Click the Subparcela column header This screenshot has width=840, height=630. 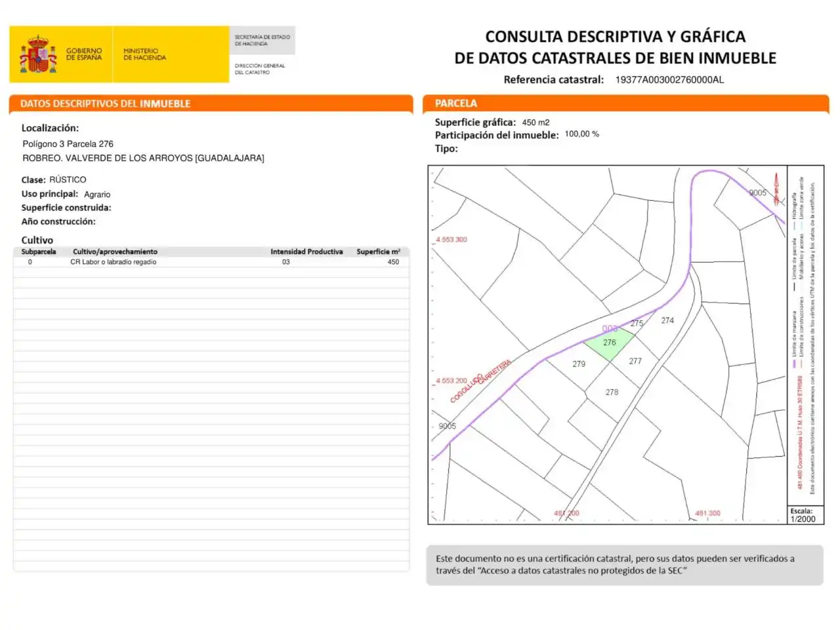[x=39, y=252]
